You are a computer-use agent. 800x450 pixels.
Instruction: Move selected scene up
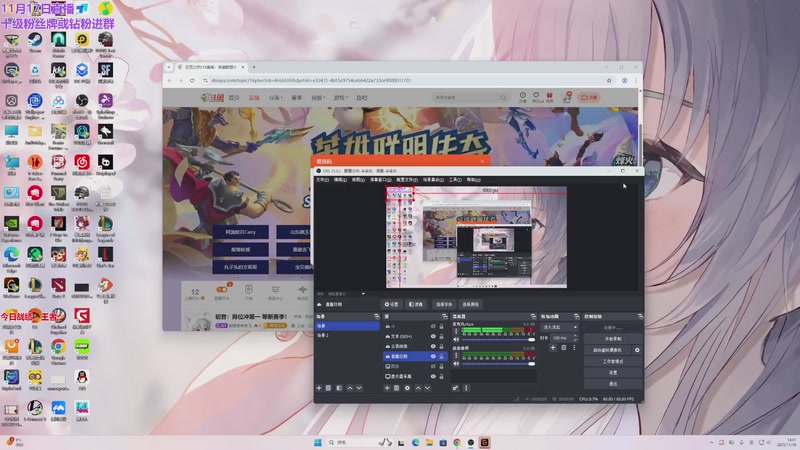349,388
